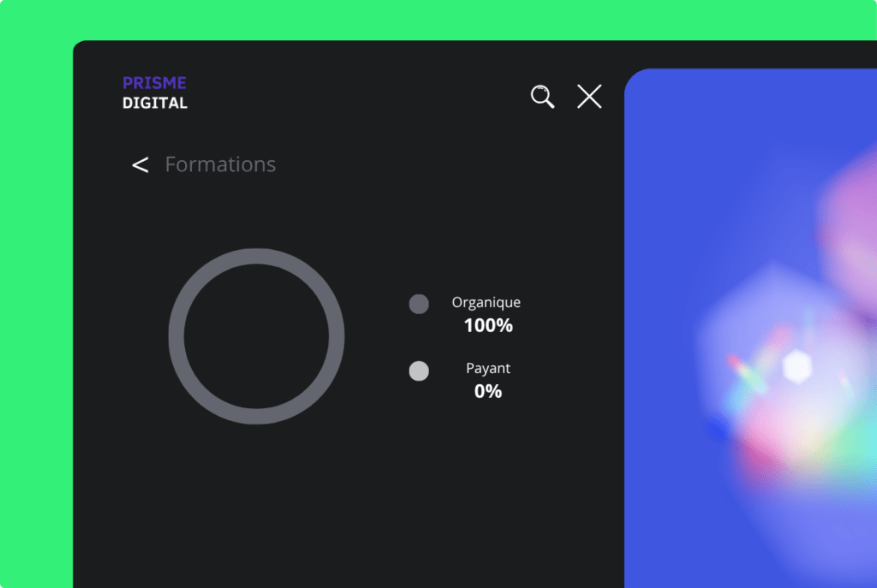
Task: Click the dark gray Organique legend dot
Action: coord(419,304)
